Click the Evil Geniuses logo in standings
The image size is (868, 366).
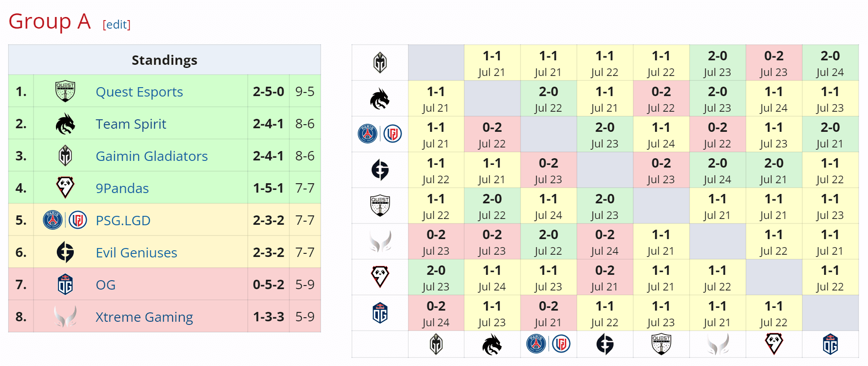coord(65,252)
